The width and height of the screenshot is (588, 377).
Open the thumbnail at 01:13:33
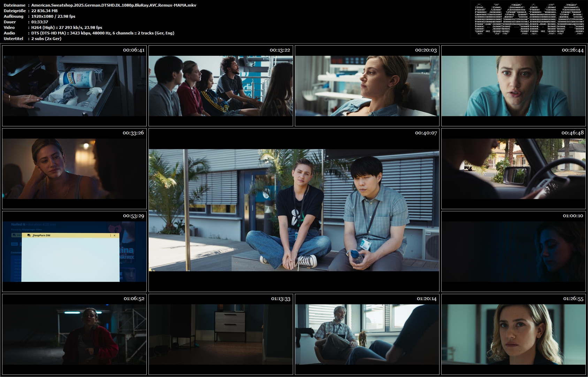(221, 334)
